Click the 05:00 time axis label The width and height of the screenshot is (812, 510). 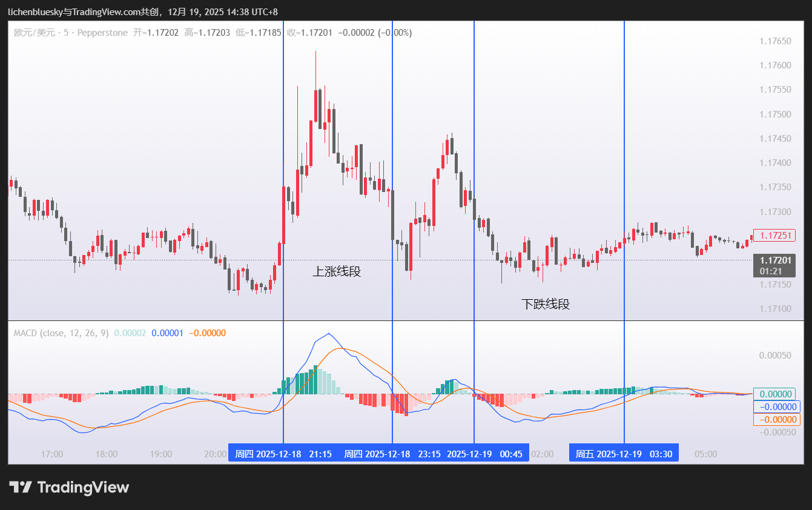tap(705, 454)
